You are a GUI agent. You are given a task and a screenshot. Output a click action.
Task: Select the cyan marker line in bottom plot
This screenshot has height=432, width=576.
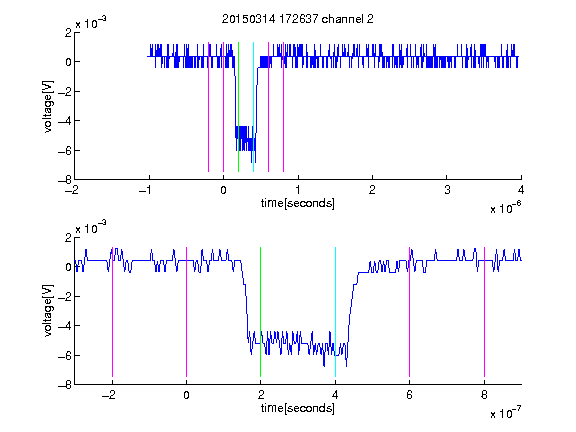click(335, 312)
